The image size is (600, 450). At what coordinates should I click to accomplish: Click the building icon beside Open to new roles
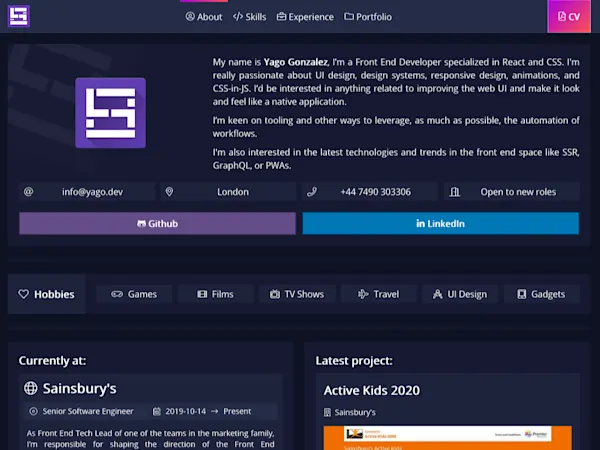point(455,192)
